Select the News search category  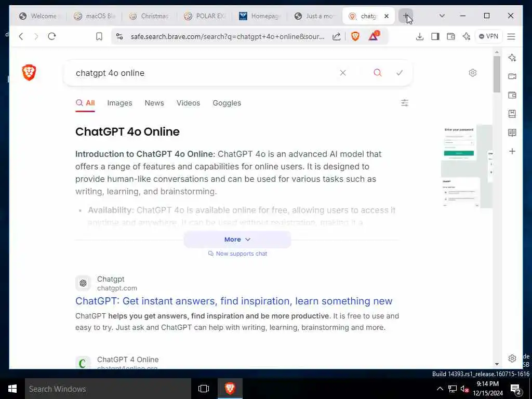coord(154,103)
